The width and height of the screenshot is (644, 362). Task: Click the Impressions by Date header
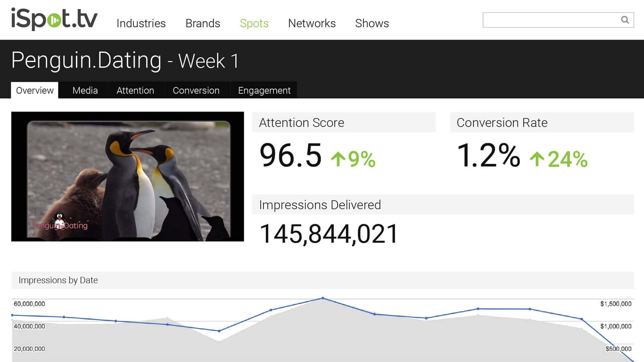tap(323, 280)
